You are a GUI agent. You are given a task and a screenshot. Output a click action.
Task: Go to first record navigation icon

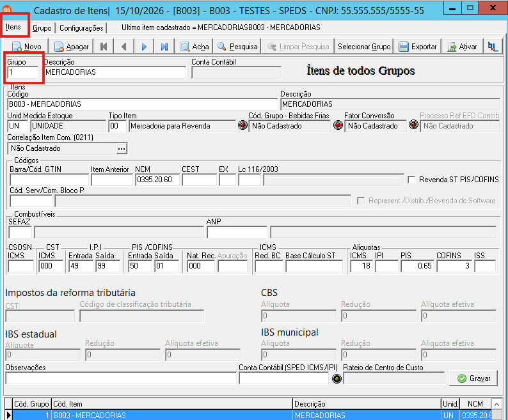pyautogui.click(x=104, y=47)
